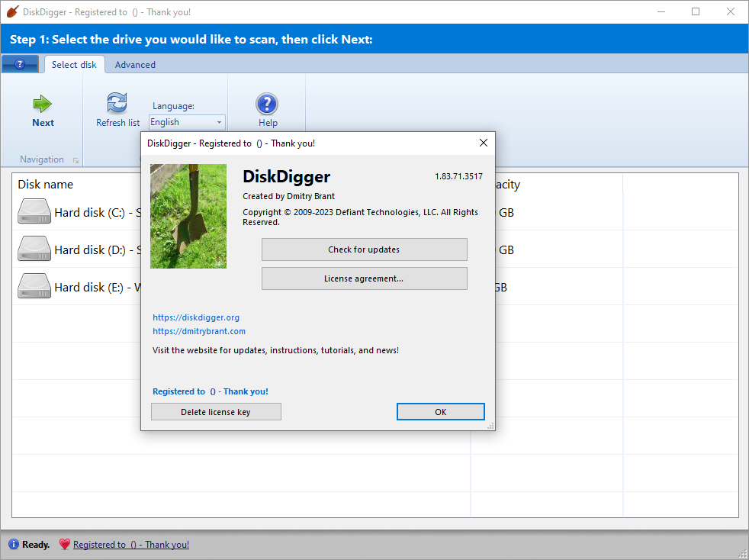Screen dimensions: 749x560
Task: Click the red heart icon in status bar
Action: (65, 544)
